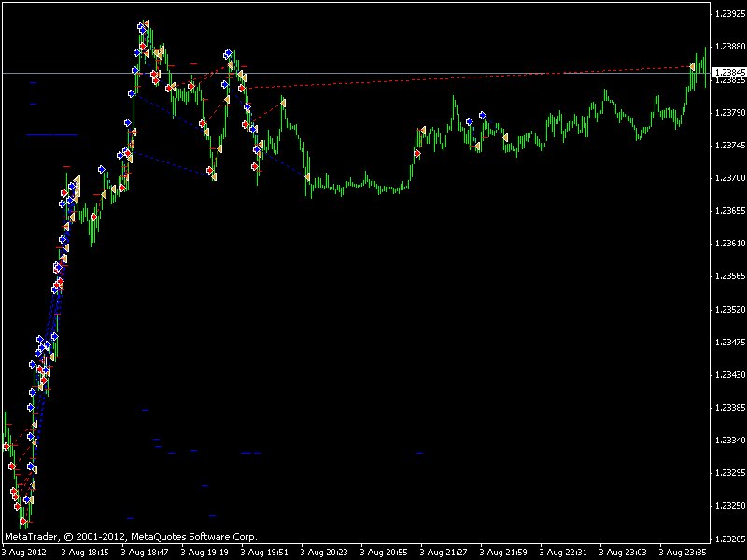Select the '3 Aug 19:51' time label
Viewport: 747px width, 560px height.
pos(264,553)
